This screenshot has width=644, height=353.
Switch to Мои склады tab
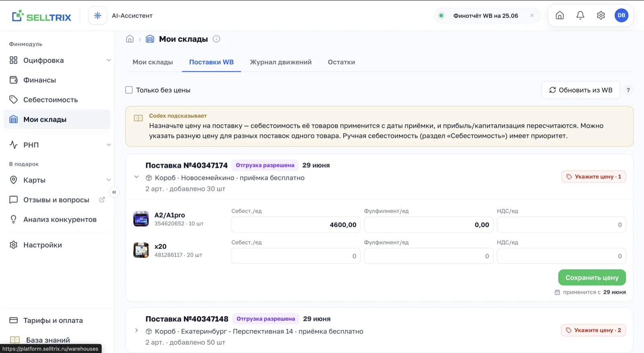pos(153,62)
